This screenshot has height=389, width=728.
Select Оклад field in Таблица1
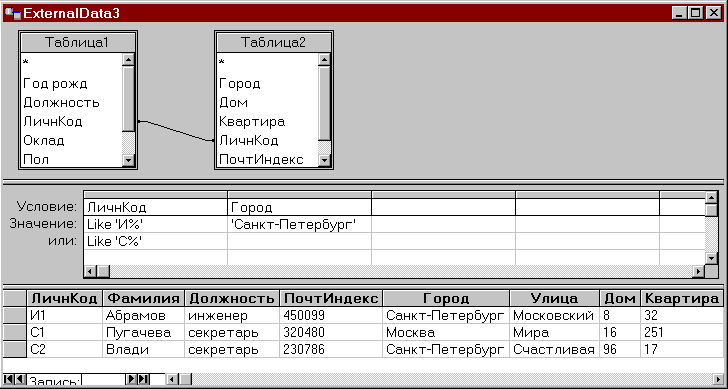[72, 141]
